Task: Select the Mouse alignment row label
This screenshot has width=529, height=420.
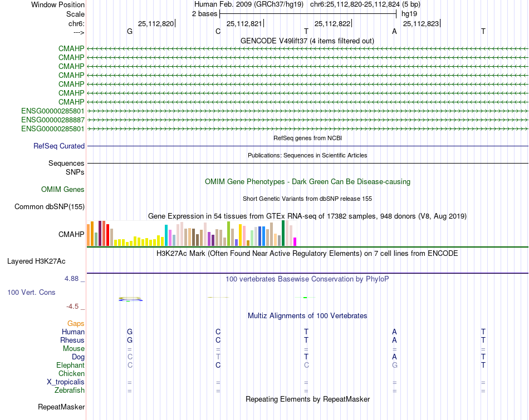Action: 74,349
